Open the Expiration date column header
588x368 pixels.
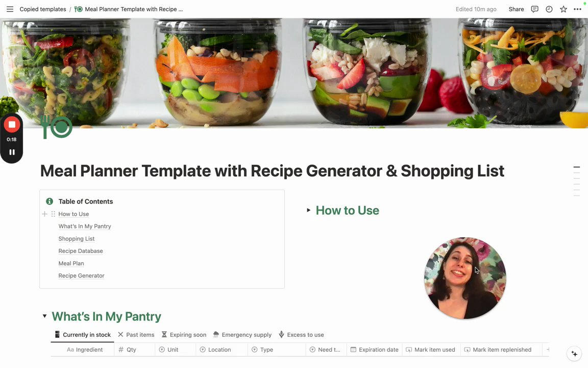point(374,350)
